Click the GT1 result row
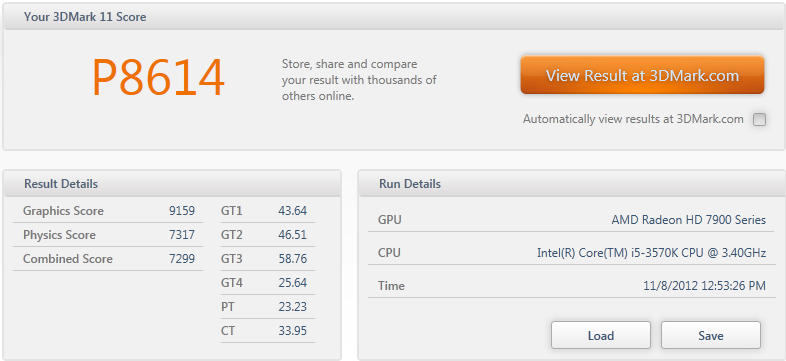The image size is (786, 361). tap(268, 211)
